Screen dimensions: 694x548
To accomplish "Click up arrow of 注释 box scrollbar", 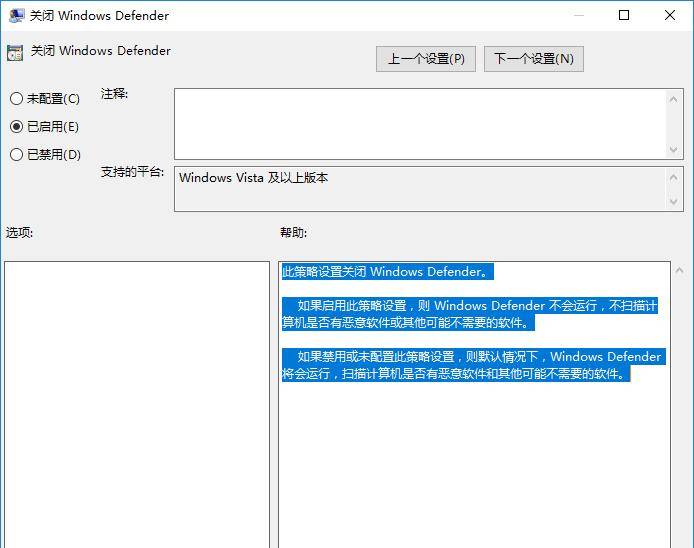I will 673,99.
